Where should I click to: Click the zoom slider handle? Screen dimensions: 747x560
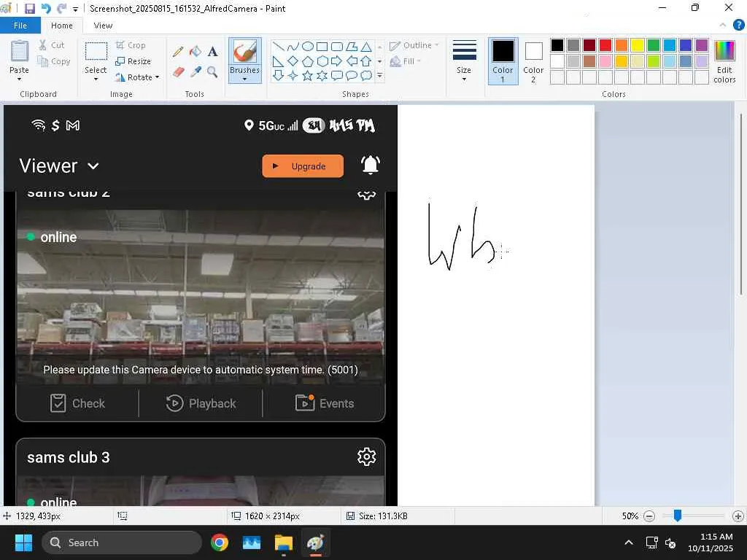678,516
